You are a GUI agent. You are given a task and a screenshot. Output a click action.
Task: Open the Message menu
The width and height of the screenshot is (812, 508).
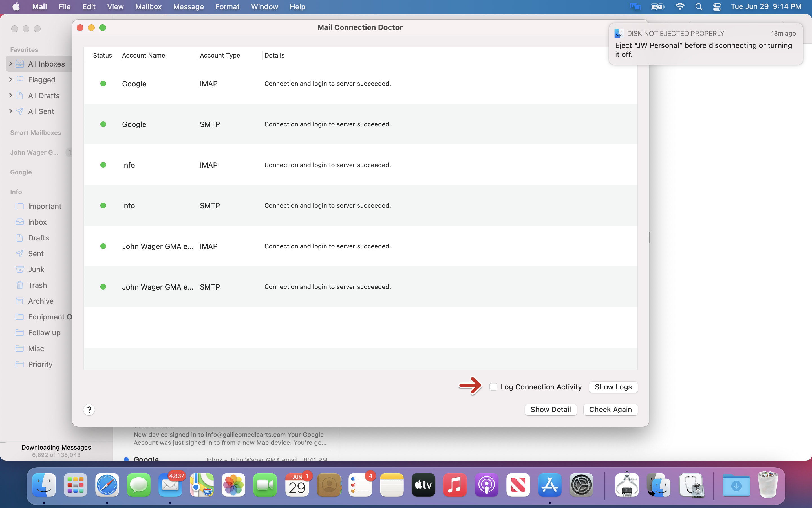coord(188,7)
